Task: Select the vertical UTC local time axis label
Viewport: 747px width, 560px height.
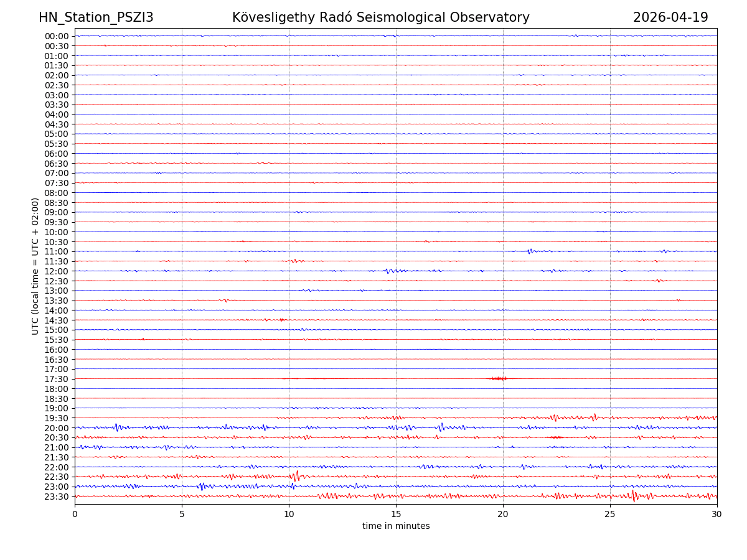Action: (x=36, y=266)
